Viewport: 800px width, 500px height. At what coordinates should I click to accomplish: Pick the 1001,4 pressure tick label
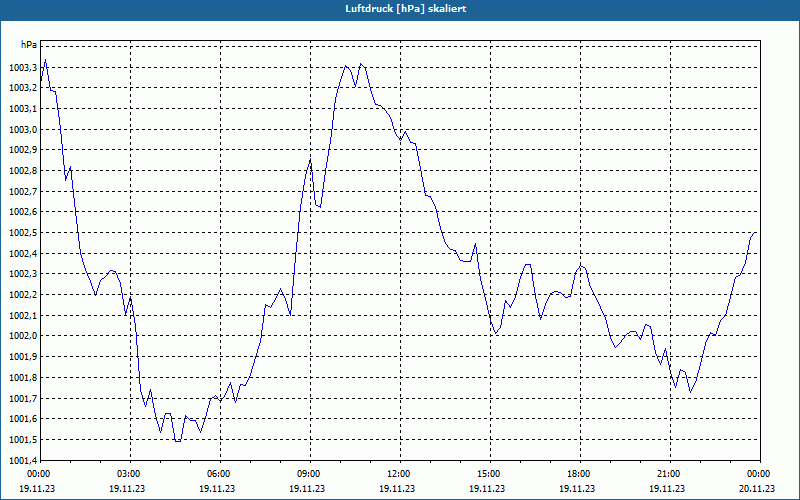pos(23,461)
